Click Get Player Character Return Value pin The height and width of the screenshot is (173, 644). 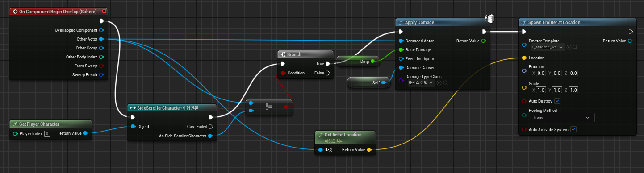click(x=85, y=133)
